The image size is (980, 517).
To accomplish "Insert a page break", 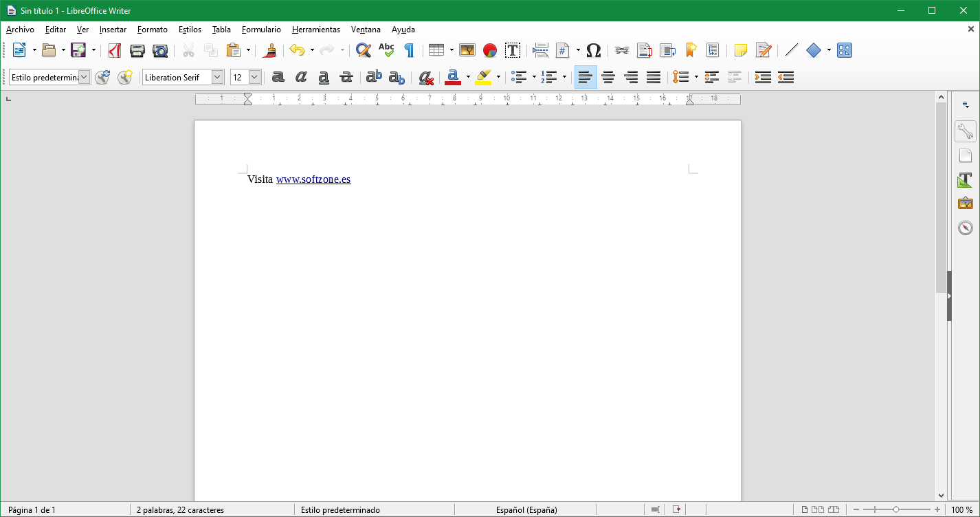I will [x=542, y=50].
